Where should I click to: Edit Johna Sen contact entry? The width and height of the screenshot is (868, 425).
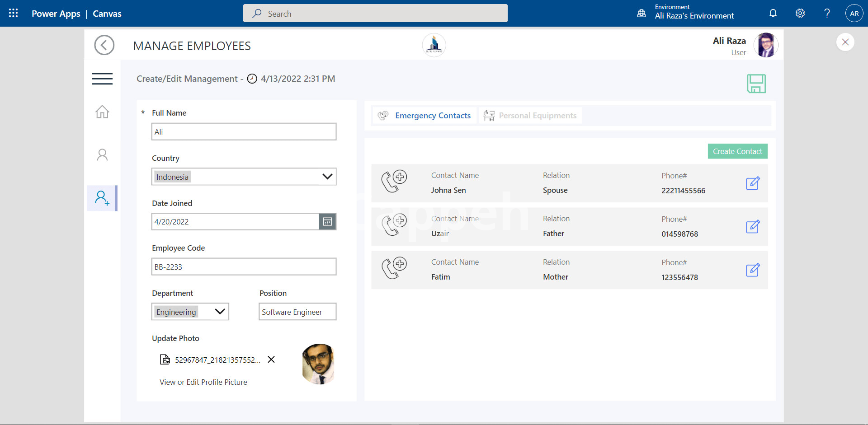pyautogui.click(x=752, y=183)
